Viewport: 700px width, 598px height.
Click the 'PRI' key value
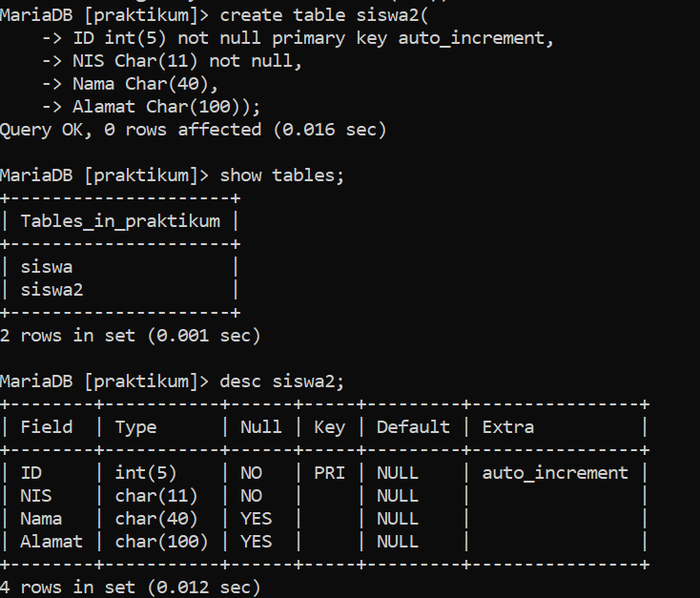click(x=329, y=473)
